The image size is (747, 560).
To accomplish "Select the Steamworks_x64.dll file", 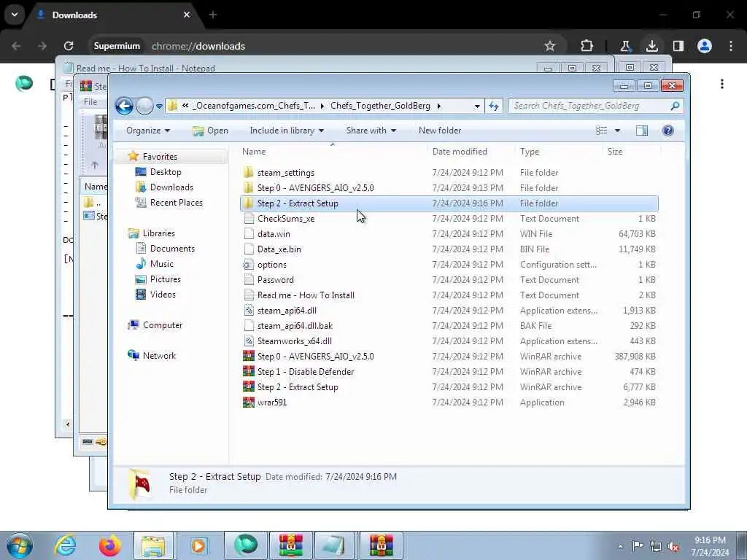I will click(x=295, y=341).
